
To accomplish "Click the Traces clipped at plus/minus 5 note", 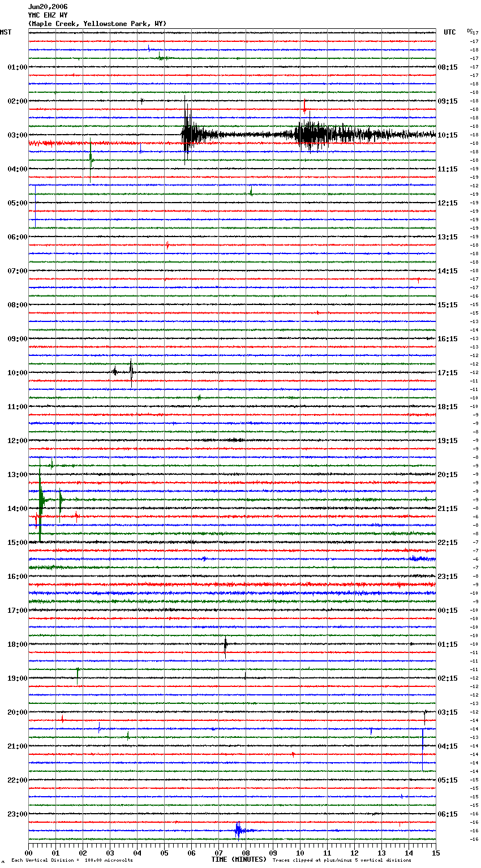I will [x=342, y=861].
